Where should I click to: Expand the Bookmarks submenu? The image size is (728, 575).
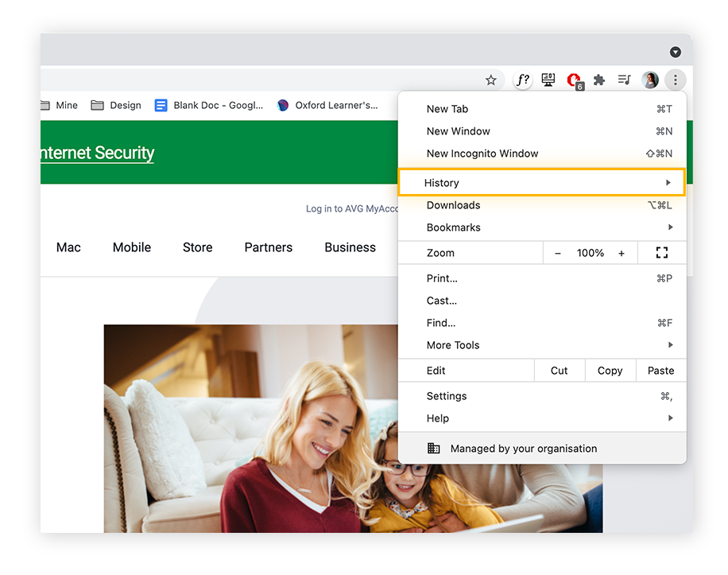point(540,227)
